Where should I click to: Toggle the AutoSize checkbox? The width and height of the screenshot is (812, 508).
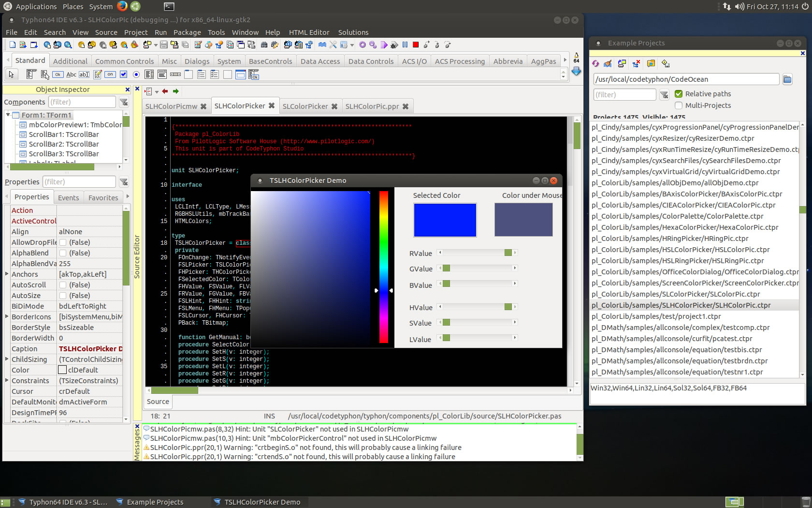tap(63, 296)
